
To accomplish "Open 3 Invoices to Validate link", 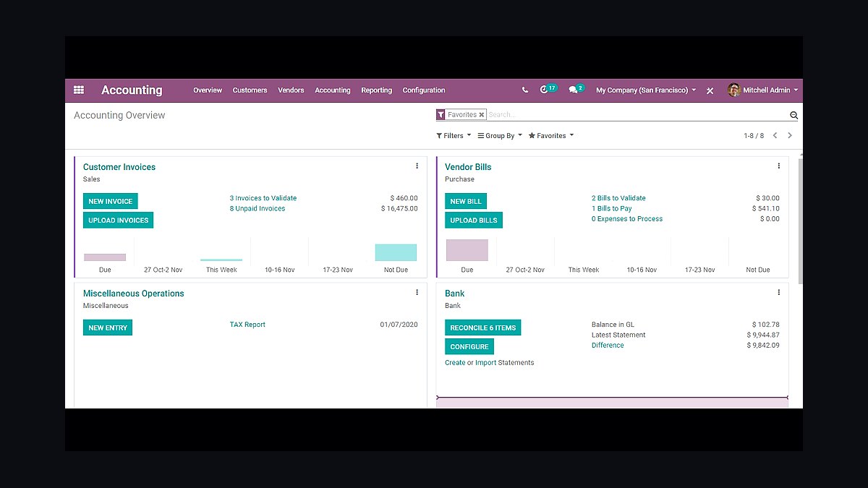I will 263,198.
